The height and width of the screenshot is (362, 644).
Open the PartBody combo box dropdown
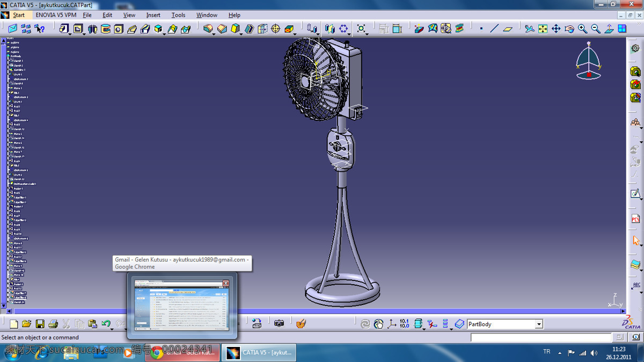pos(539,324)
